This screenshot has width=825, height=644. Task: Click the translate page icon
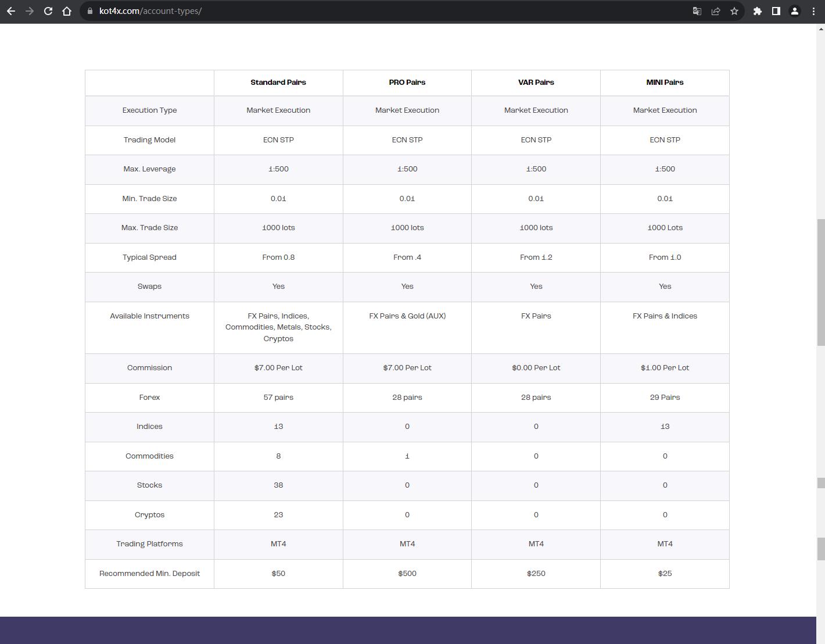pos(697,11)
